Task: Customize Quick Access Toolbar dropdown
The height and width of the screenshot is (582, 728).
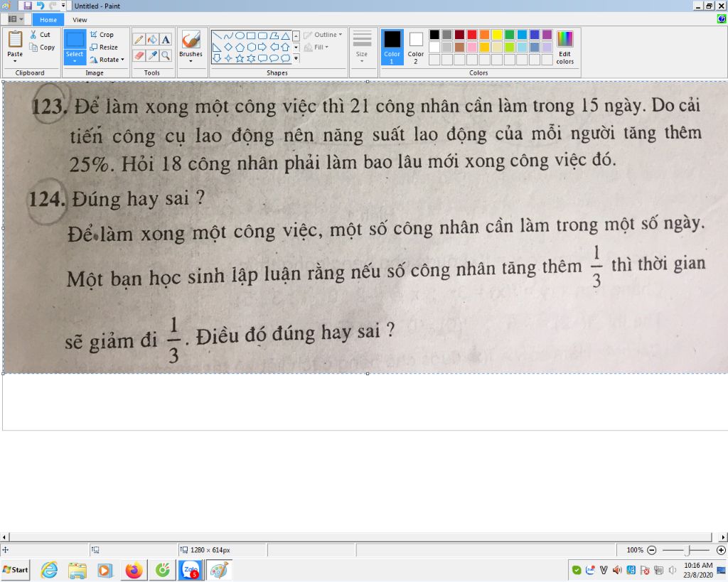Action: 63,6
